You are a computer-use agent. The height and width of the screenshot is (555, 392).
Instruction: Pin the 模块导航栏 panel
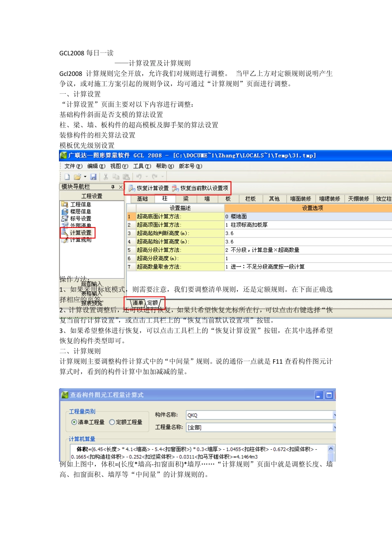pyautogui.click(x=113, y=187)
